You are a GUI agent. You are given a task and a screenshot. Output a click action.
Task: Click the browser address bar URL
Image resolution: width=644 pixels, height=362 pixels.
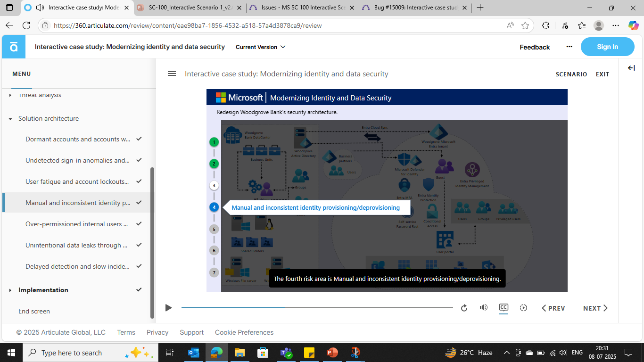[188, 25]
